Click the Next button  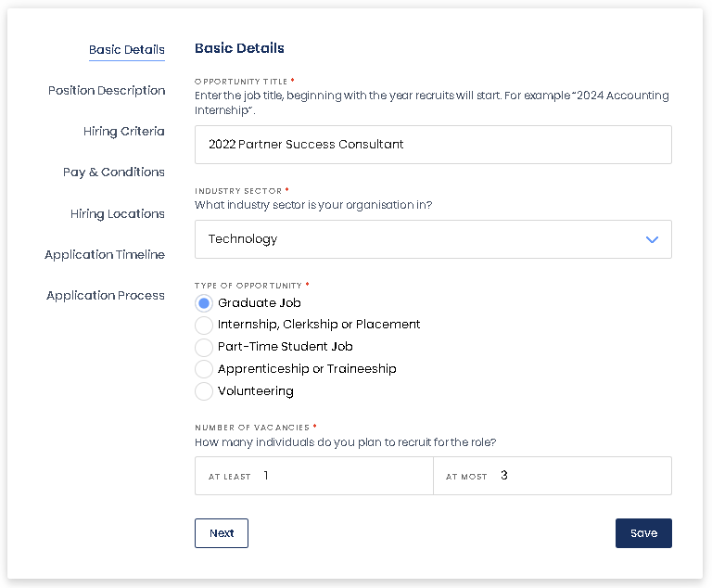[222, 533]
